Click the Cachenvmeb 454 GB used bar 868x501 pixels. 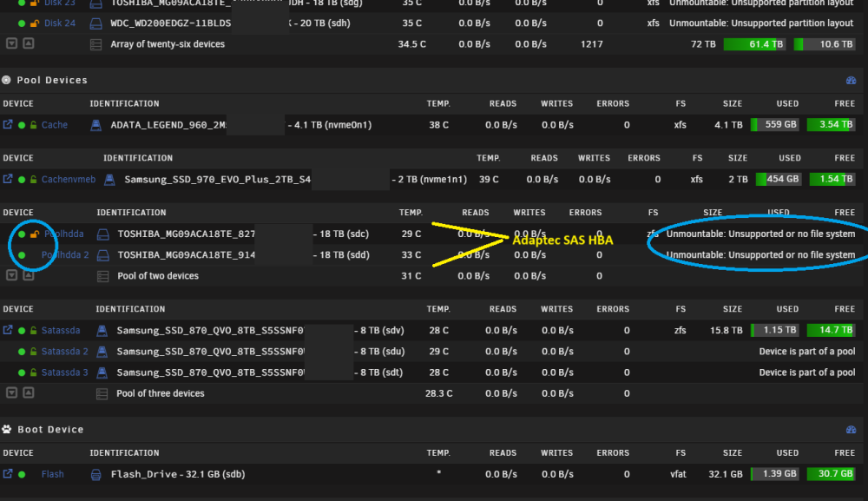(779, 179)
